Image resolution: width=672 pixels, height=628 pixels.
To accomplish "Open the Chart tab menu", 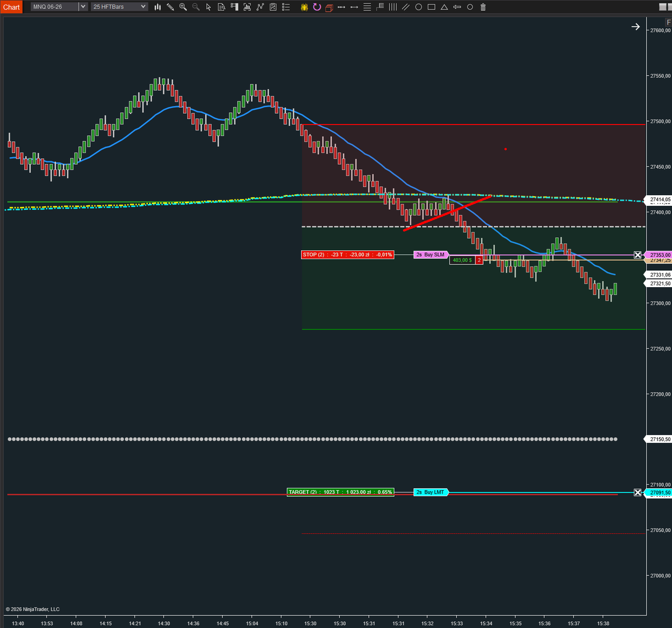I will (x=12, y=7).
